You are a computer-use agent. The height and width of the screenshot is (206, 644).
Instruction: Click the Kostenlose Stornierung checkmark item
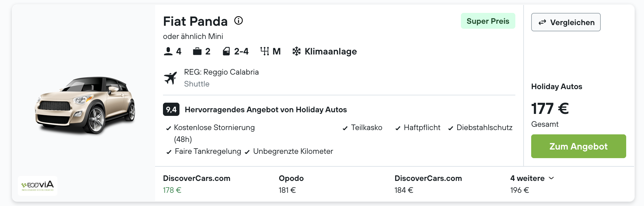click(x=210, y=133)
